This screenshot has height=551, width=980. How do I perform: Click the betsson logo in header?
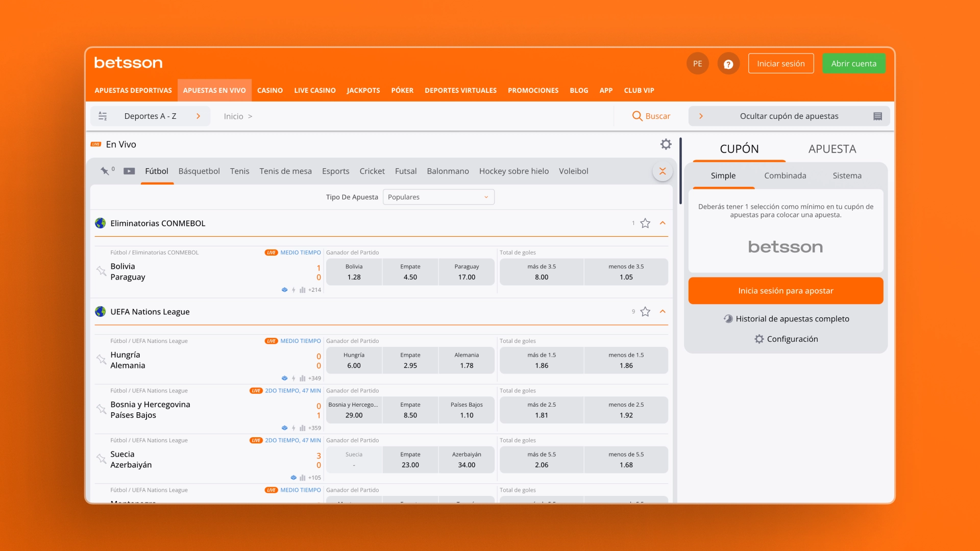tap(128, 63)
